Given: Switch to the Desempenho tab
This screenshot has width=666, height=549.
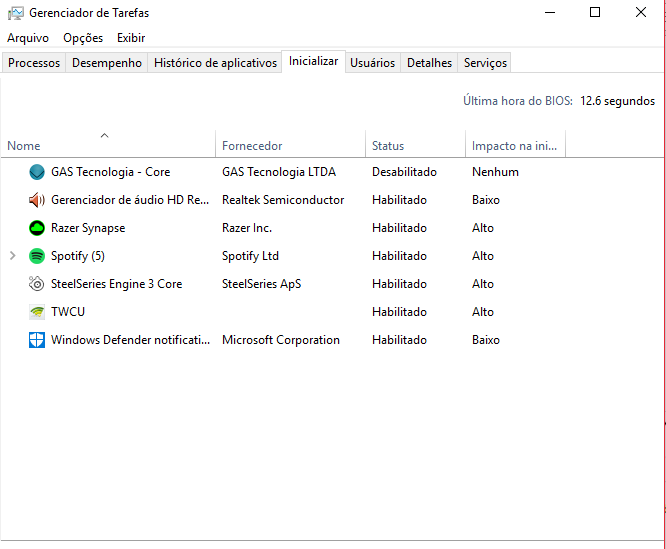Looking at the screenshot, I should [x=107, y=63].
